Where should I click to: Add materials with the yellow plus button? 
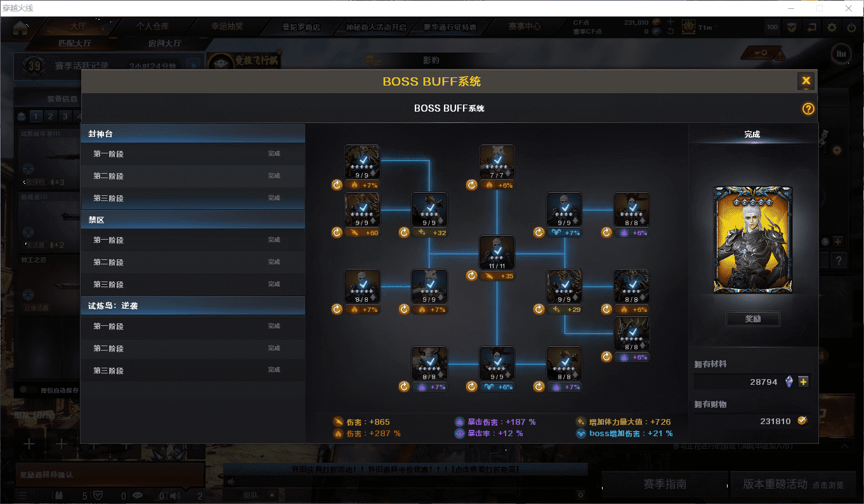(x=803, y=382)
